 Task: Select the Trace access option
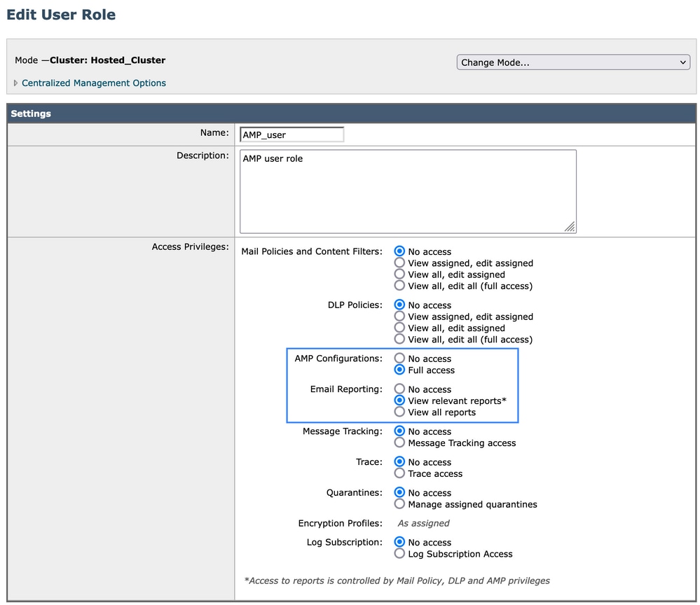(x=399, y=473)
